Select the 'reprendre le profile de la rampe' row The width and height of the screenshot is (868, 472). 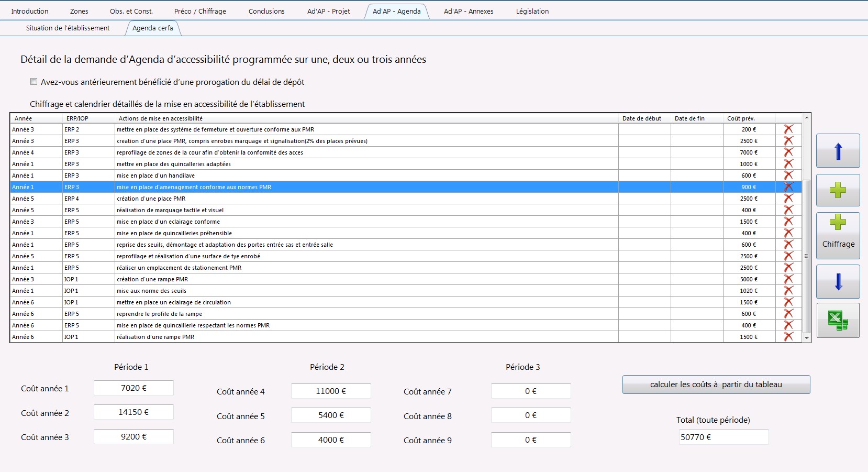(406, 314)
